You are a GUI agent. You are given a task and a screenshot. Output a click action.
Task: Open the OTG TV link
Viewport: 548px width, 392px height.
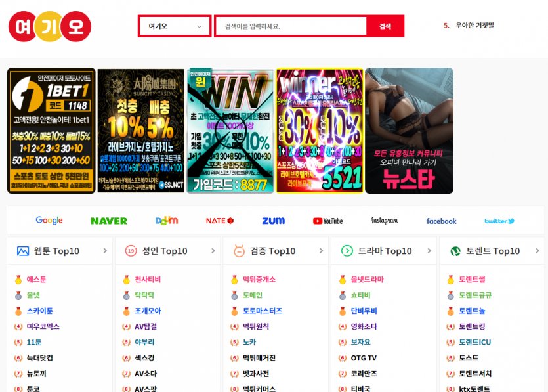coord(364,358)
